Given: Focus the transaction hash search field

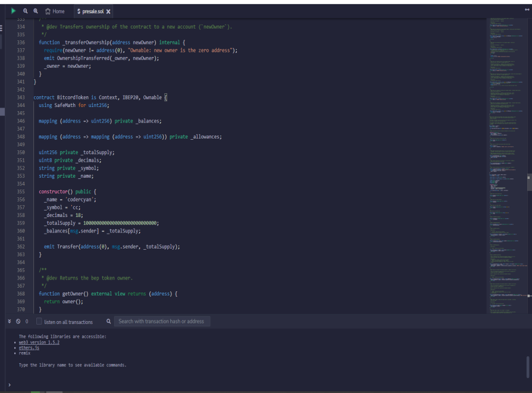Looking at the screenshot, I should pyautogui.click(x=161, y=322).
